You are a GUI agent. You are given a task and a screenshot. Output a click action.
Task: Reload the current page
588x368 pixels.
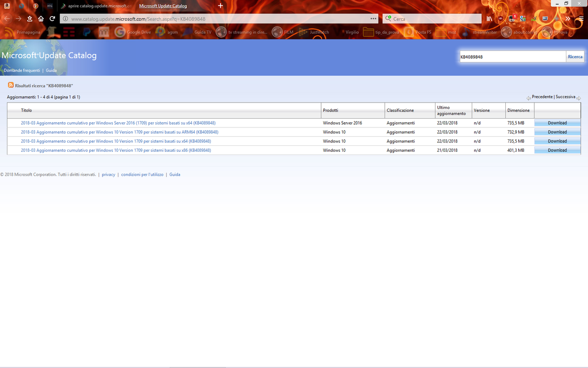(x=52, y=19)
